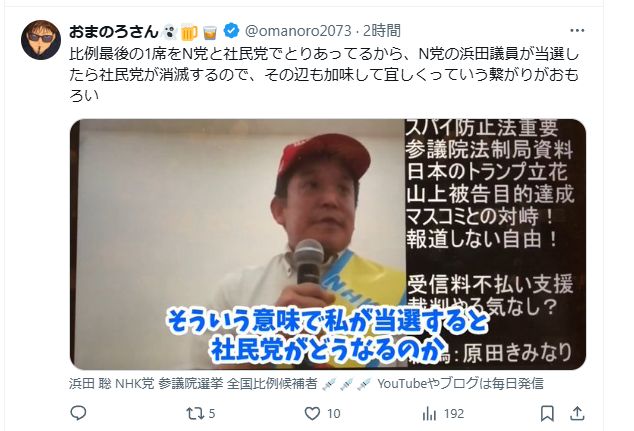
Task: Click the reply speech bubble icon
Action: [x=78, y=413]
